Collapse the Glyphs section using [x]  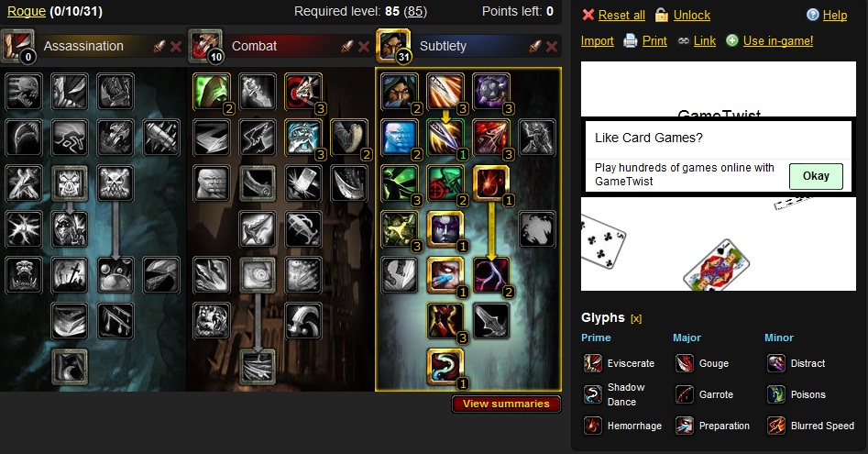[636, 319]
